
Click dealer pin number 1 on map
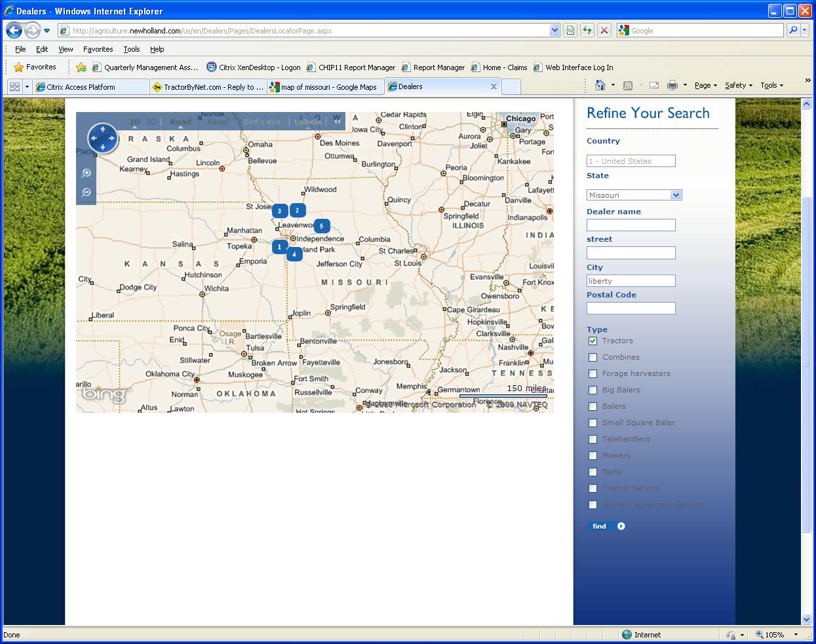279,247
